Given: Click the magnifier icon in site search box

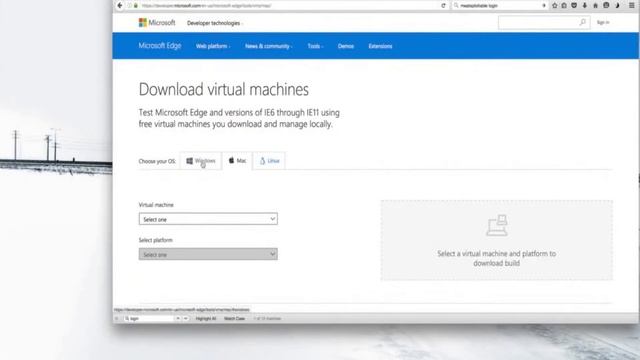Looking at the screenshot, I should [x=582, y=22].
